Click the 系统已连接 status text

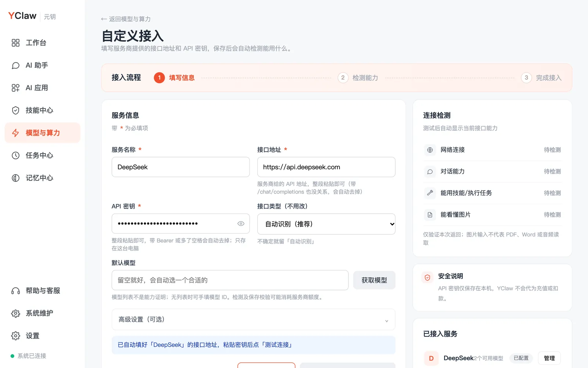[32, 356]
